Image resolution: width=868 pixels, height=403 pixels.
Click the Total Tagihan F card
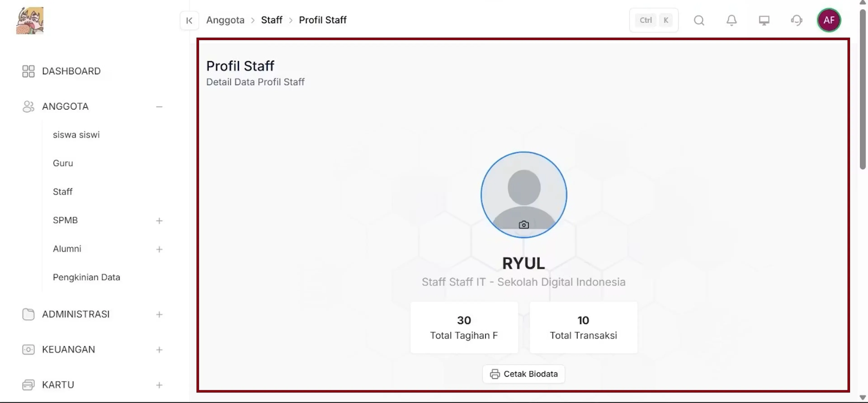[x=464, y=327]
